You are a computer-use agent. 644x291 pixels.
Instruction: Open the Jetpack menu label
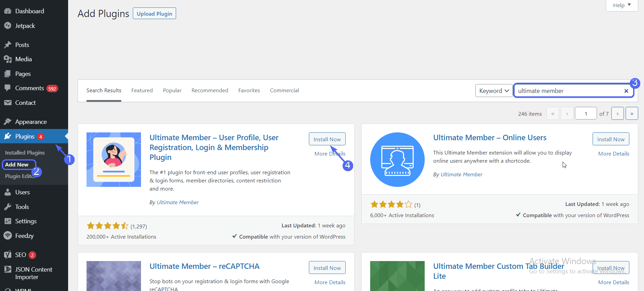coord(25,26)
